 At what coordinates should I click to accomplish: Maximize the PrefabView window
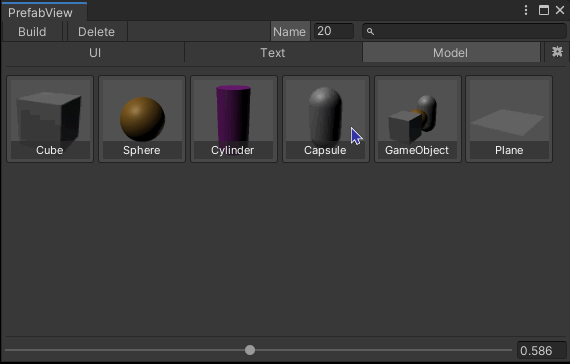(x=543, y=10)
